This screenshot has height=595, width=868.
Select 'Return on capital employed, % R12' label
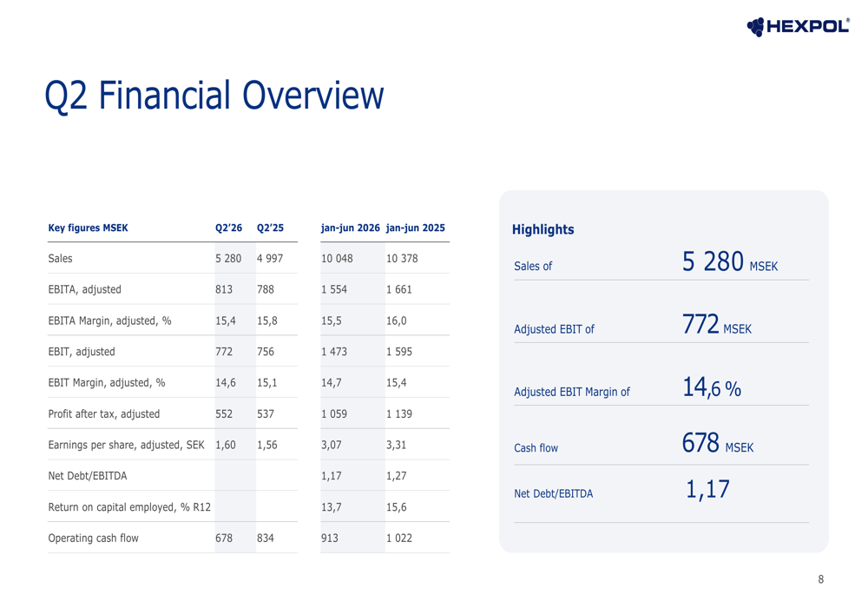coord(129,507)
